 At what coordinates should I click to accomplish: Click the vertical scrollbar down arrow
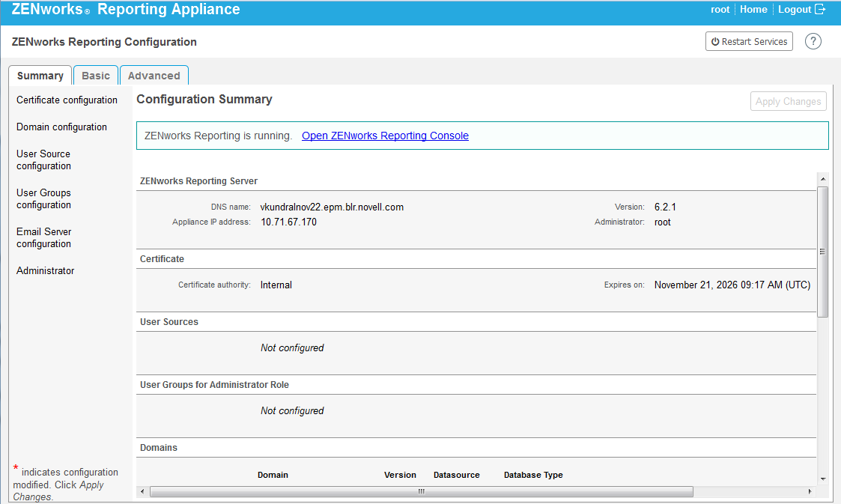tap(823, 479)
